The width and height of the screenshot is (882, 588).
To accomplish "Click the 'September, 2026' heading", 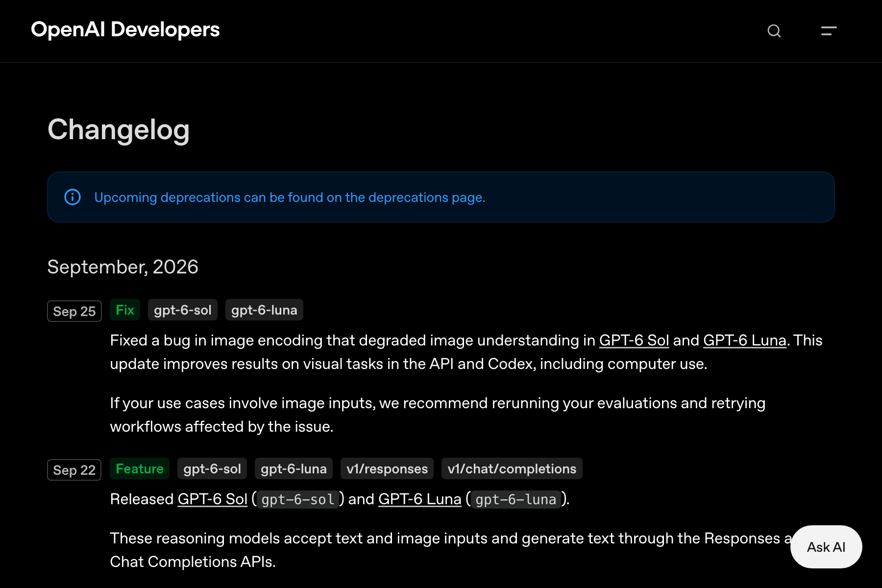I will pos(122,267).
